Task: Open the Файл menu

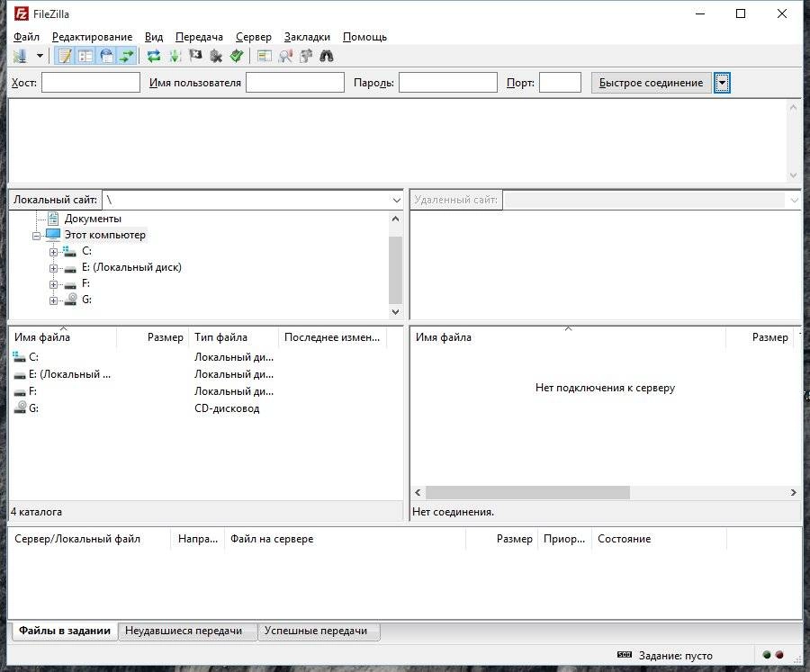Action: [x=26, y=37]
